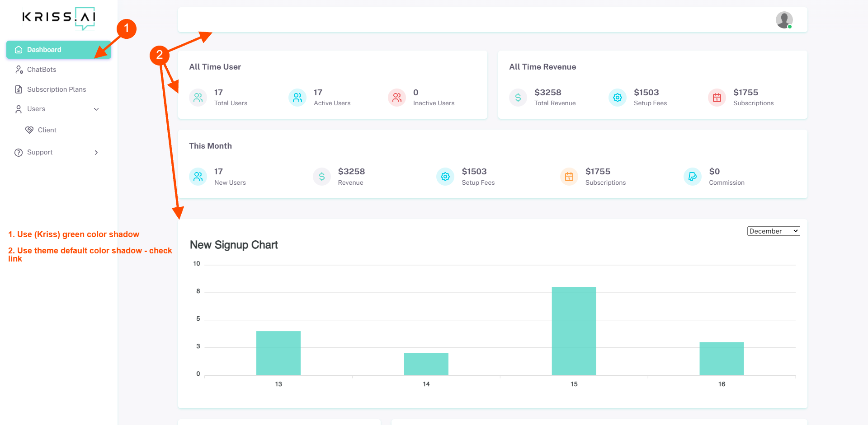Click the $0 Commission value
Image resolution: width=868 pixels, height=425 pixels.
tap(714, 172)
